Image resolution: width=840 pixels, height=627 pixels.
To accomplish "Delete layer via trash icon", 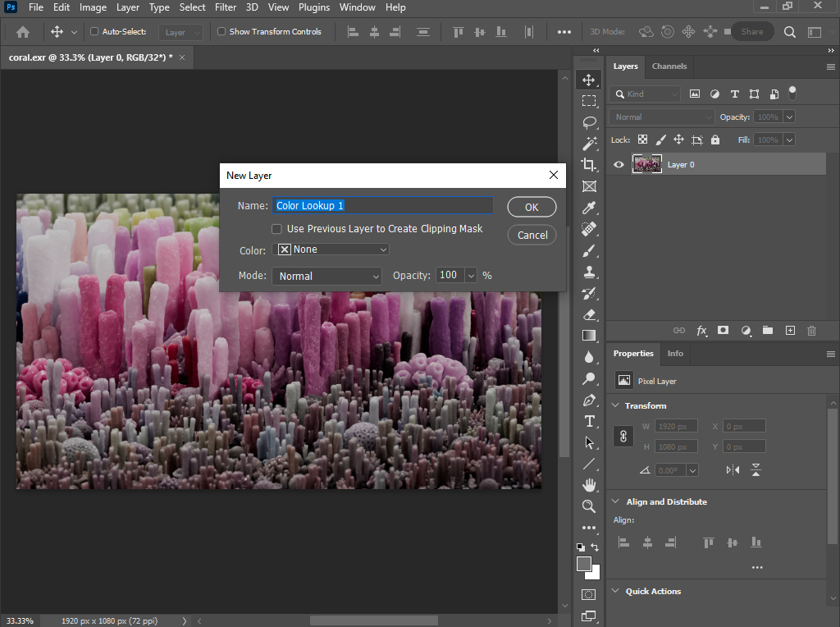I will click(811, 331).
